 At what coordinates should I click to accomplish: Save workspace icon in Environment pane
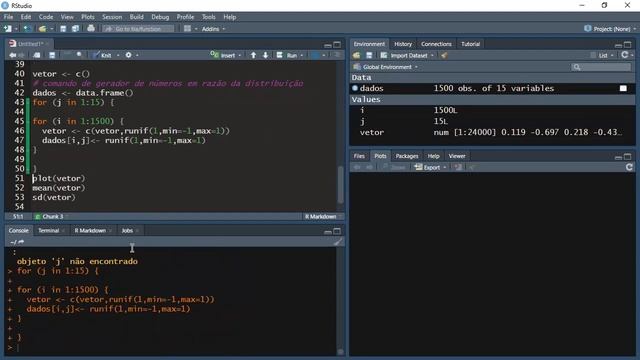point(369,55)
